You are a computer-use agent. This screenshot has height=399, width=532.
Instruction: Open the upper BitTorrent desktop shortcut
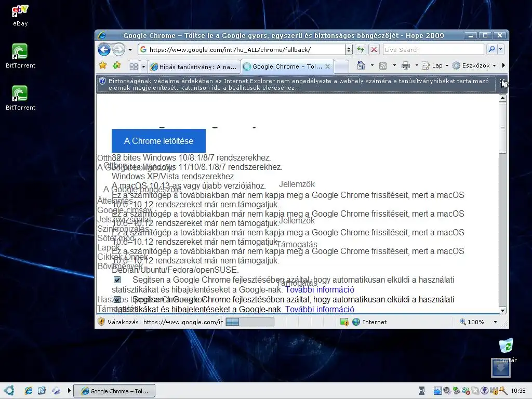pos(20,56)
